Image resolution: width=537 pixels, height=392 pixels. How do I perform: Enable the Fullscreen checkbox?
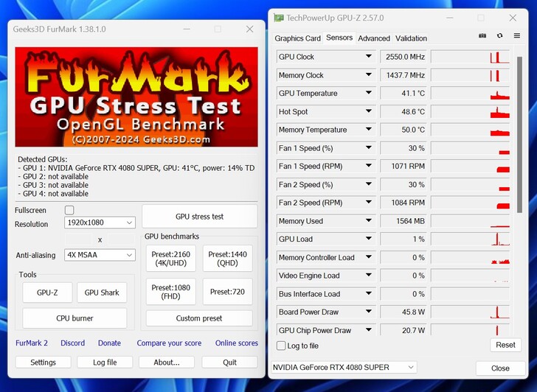69,210
